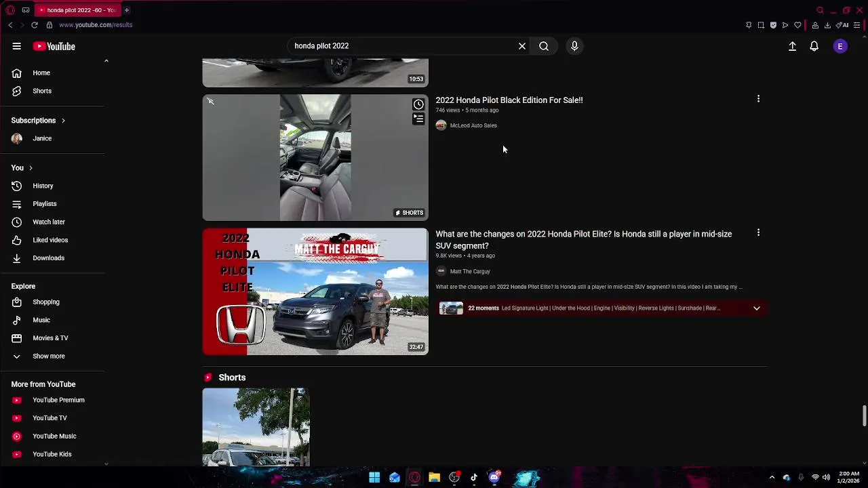Open the Create upload icon
The image size is (868, 488).
coord(792,46)
